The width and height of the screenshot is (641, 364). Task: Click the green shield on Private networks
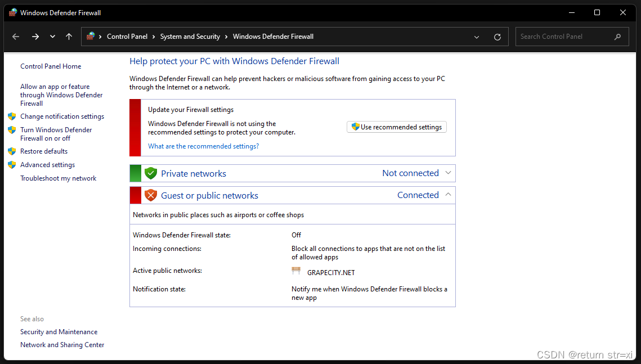click(151, 173)
